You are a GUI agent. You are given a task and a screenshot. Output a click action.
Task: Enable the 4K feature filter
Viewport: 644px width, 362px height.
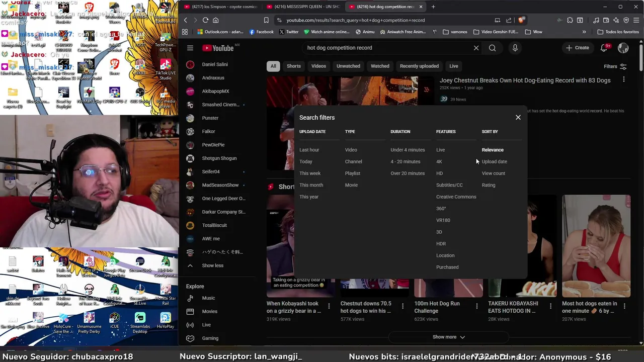pos(439,161)
